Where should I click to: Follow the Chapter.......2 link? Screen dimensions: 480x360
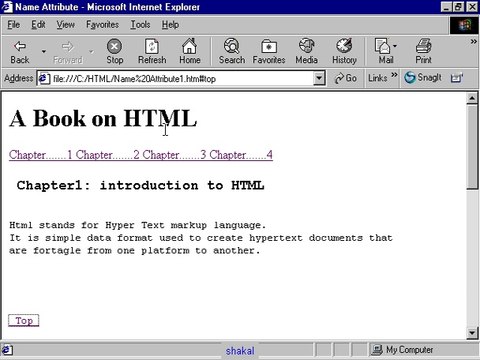point(107,155)
